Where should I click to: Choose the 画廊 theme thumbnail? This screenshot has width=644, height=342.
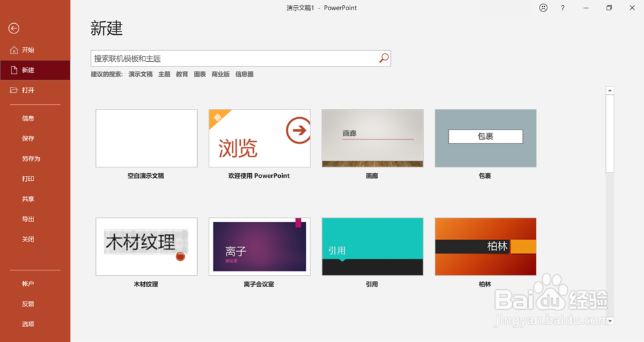tap(372, 138)
